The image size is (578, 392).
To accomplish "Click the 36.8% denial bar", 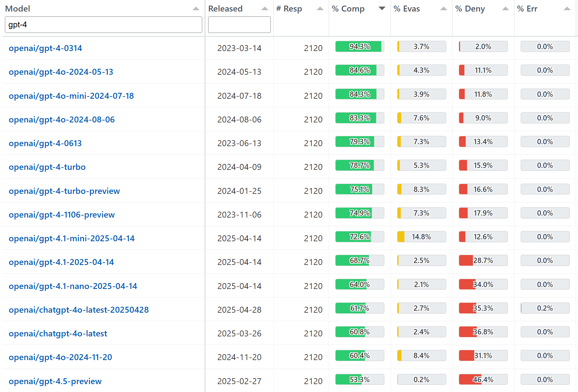I will click(x=483, y=332).
